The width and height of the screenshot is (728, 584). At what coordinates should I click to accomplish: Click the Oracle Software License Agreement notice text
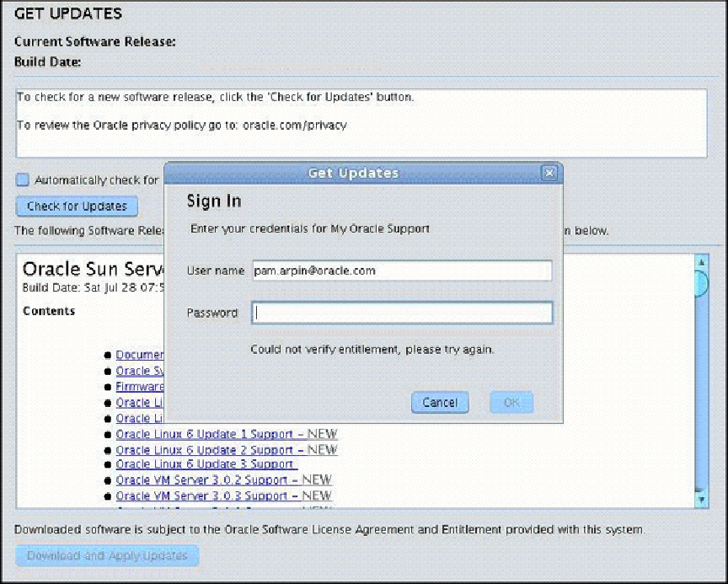329,530
